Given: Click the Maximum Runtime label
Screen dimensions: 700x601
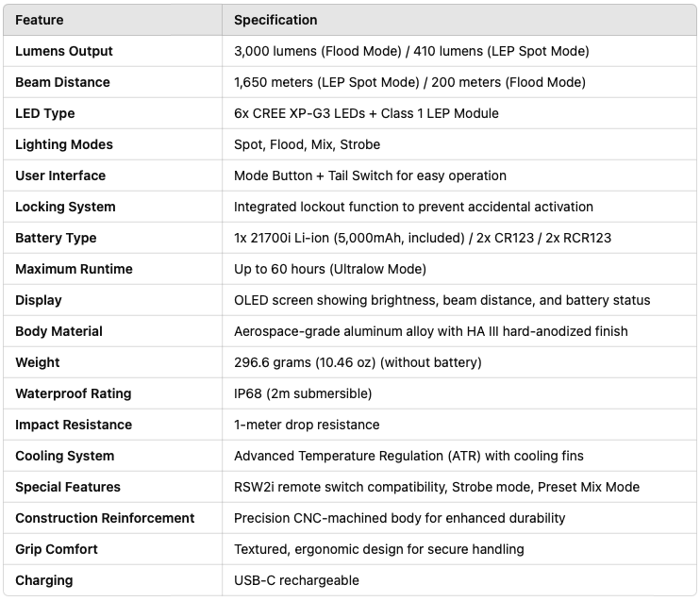Looking at the screenshot, I should point(74,269).
